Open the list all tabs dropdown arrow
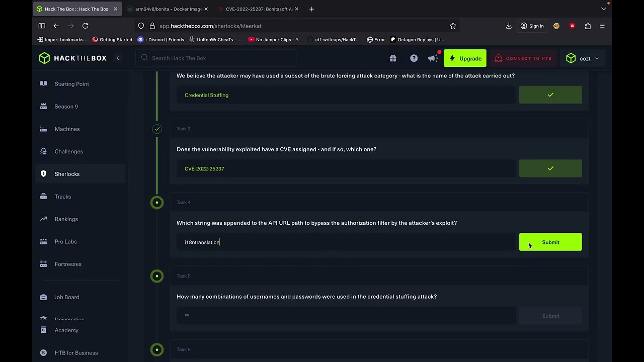This screenshot has height=362, width=644. pyautogui.click(x=604, y=9)
